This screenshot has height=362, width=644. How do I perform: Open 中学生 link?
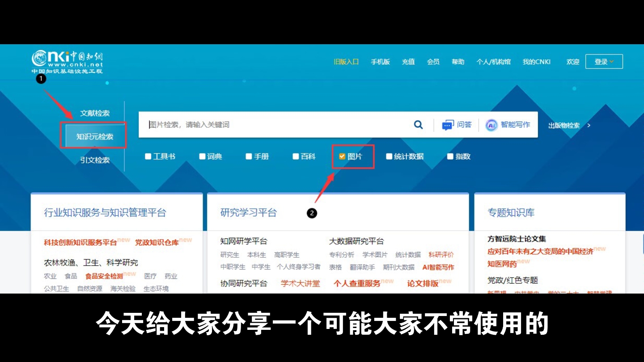coord(261,267)
